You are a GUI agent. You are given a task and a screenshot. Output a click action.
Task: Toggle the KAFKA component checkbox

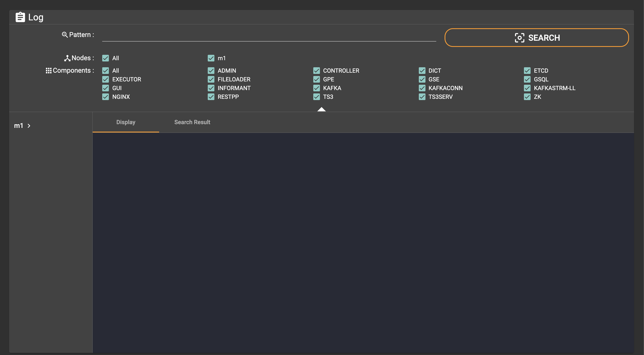point(316,88)
